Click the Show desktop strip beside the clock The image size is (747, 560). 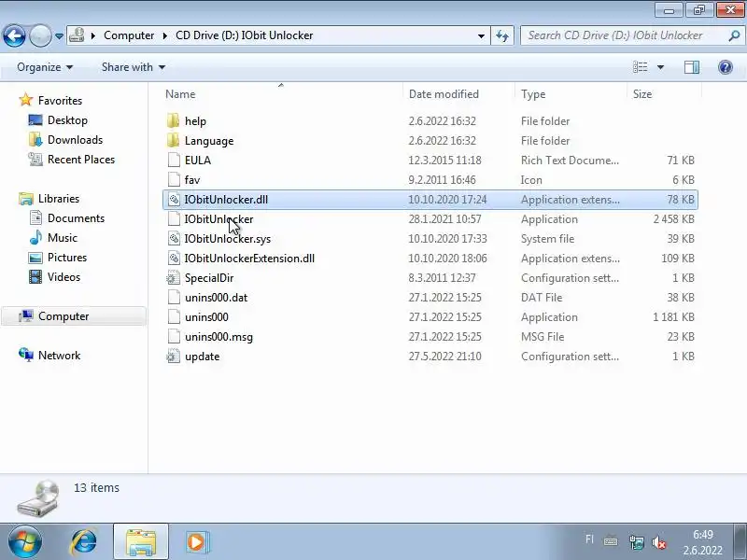(x=740, y=541)
